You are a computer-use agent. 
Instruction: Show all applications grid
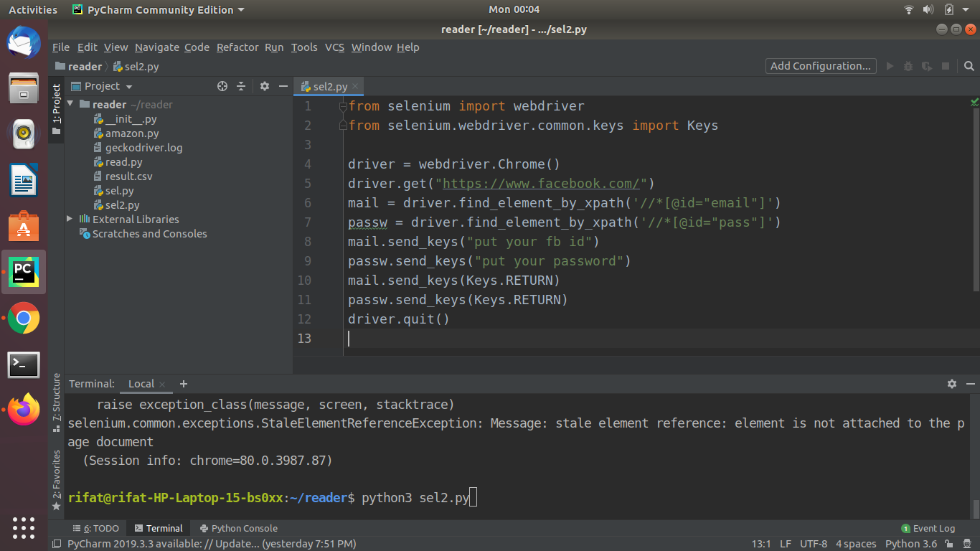coord(24,527)
